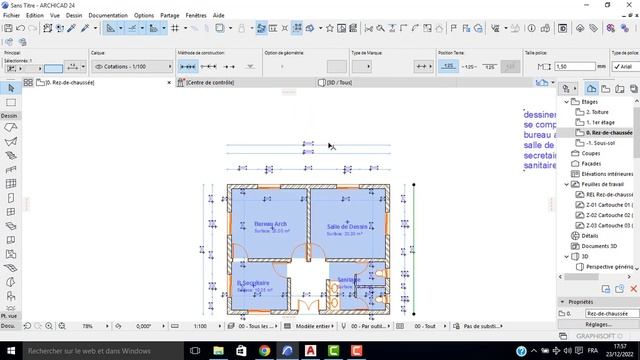
Task: Open 1. 1er étage story
Action: pyautogui.click(x=600, y=122)
